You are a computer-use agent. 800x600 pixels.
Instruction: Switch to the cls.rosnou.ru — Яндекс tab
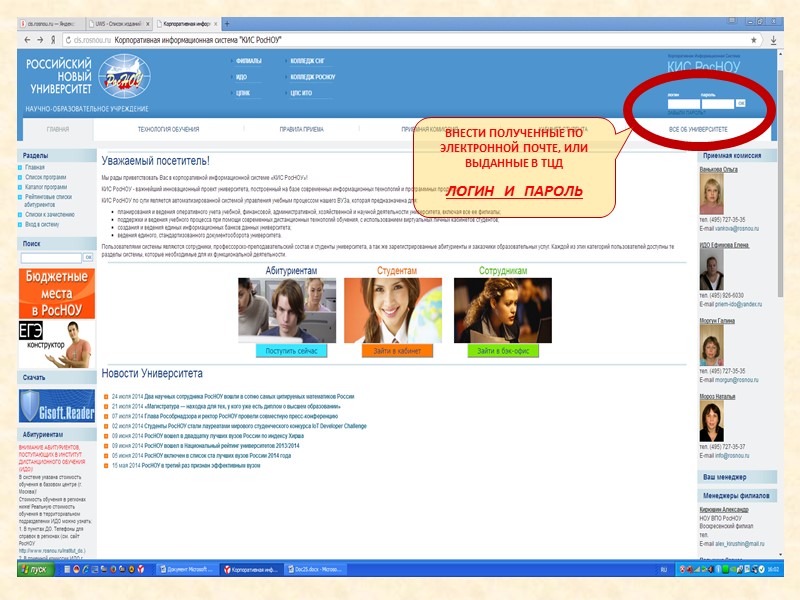(x=49, y=24)
